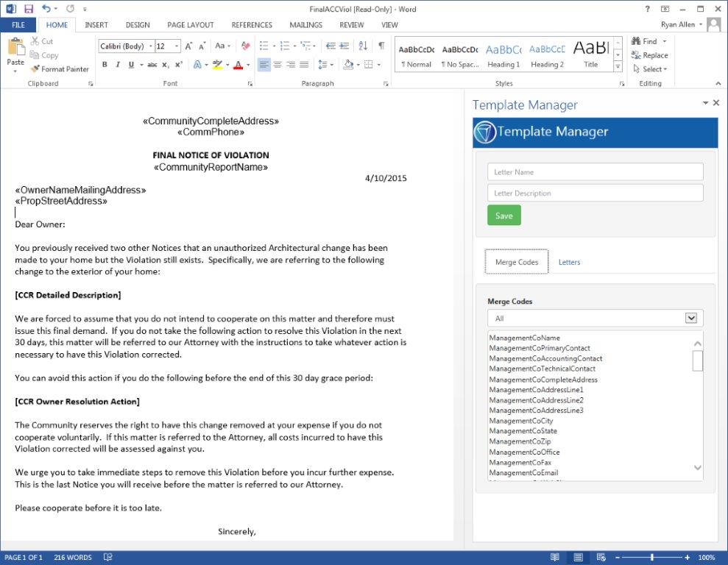728x565 pixels.
Task: Switch to the MAILINGS ribbon tab
Action: coord(305,24)
